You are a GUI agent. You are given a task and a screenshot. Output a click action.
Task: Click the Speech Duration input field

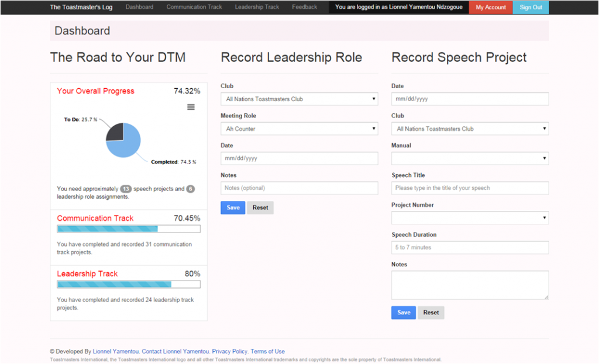[x=470, y=248]
